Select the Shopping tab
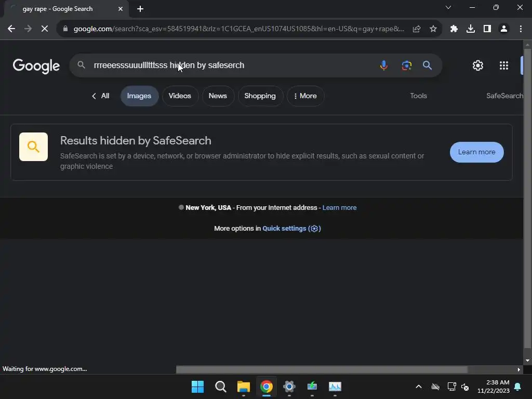Image resolution: width=532 pixels, height=399 pixels. click(x=260, y=96)
